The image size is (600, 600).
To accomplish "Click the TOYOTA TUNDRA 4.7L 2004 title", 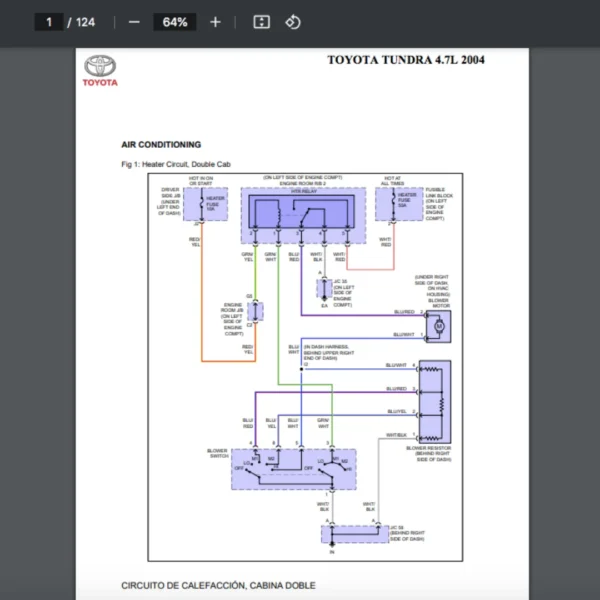I will tap(405, 60).
